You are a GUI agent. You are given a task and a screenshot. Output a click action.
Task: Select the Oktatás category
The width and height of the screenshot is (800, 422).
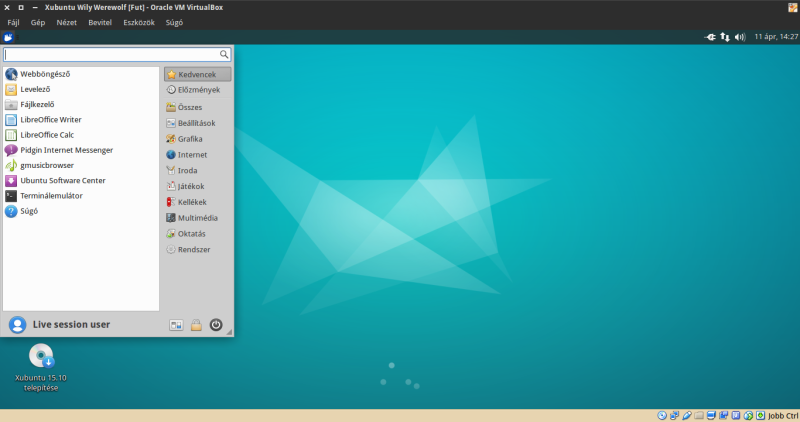197,234
